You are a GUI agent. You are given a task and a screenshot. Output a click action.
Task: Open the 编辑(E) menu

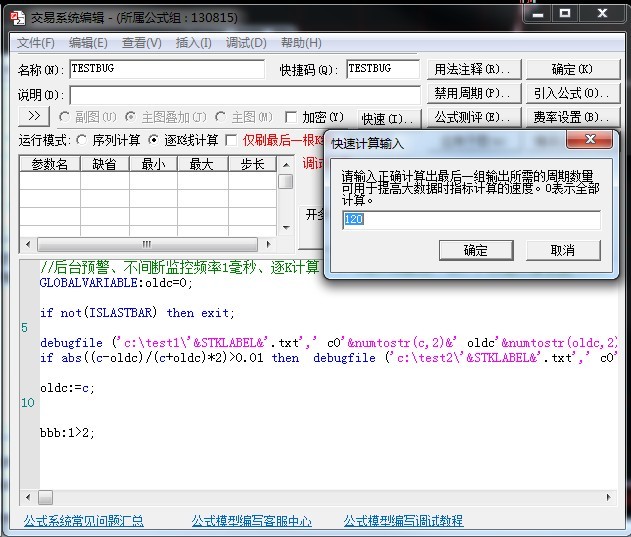[88, 43]
